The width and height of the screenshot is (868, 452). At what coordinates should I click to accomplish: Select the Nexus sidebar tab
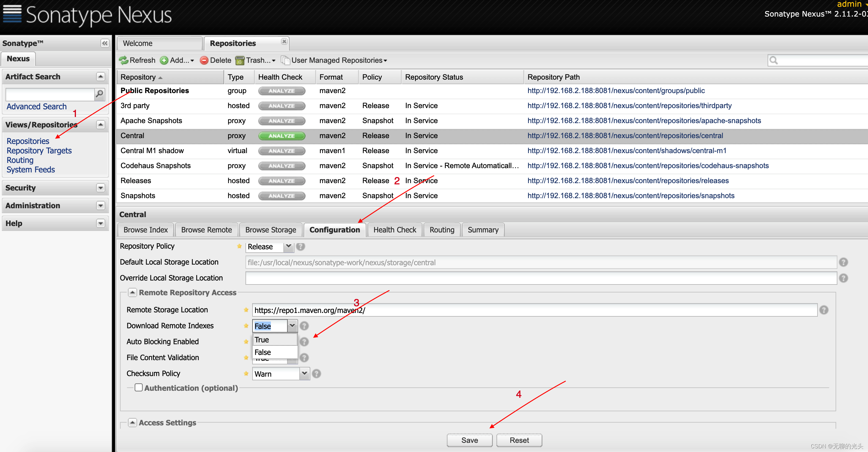coord(18,59)
